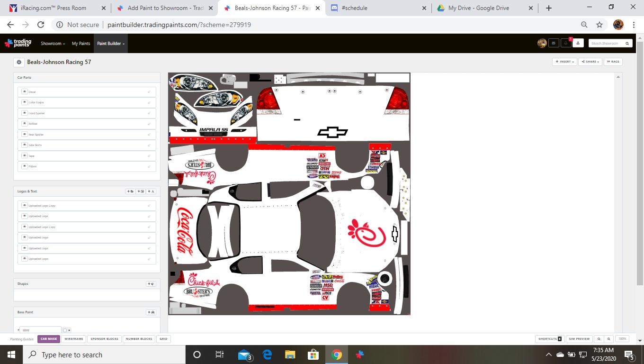Select the zoom in magnifier icon
The image size is (644, 364).
point(599,339)
